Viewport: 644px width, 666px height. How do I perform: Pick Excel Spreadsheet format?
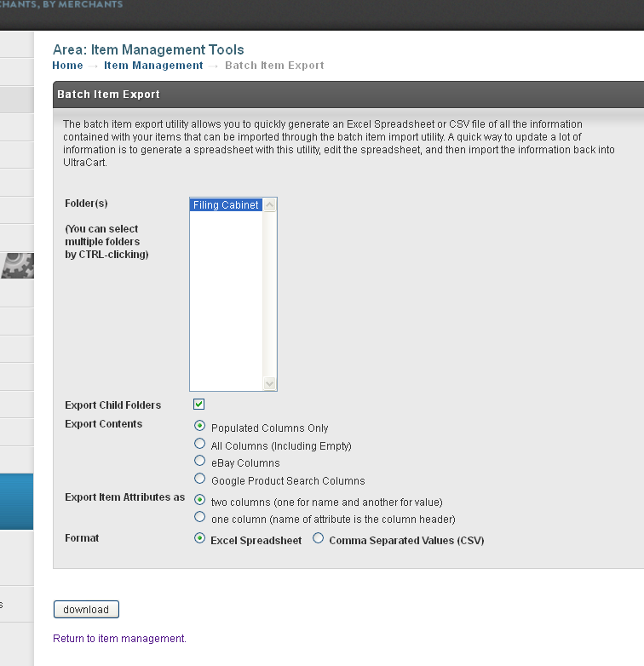click(199, 538)
